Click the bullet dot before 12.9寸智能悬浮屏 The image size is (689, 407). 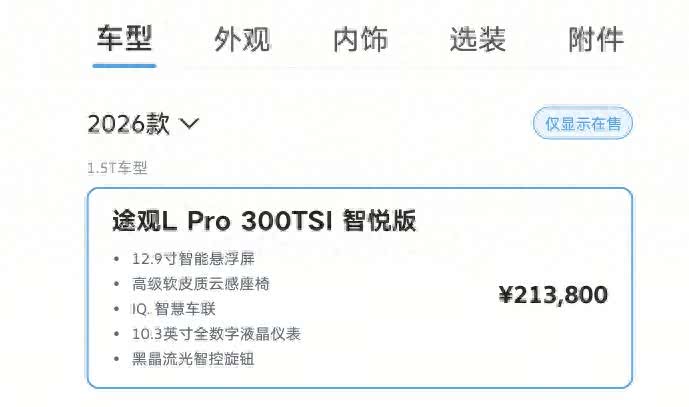pos(116,259)
